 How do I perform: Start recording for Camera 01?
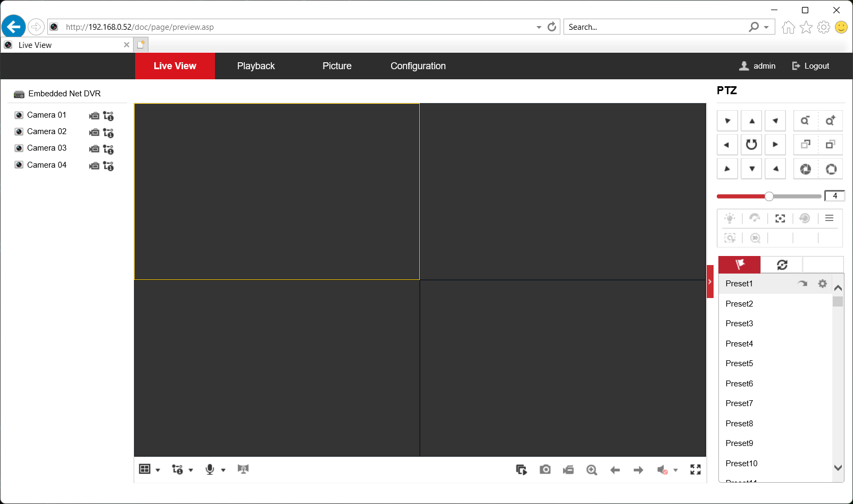(x=94, y=116)
